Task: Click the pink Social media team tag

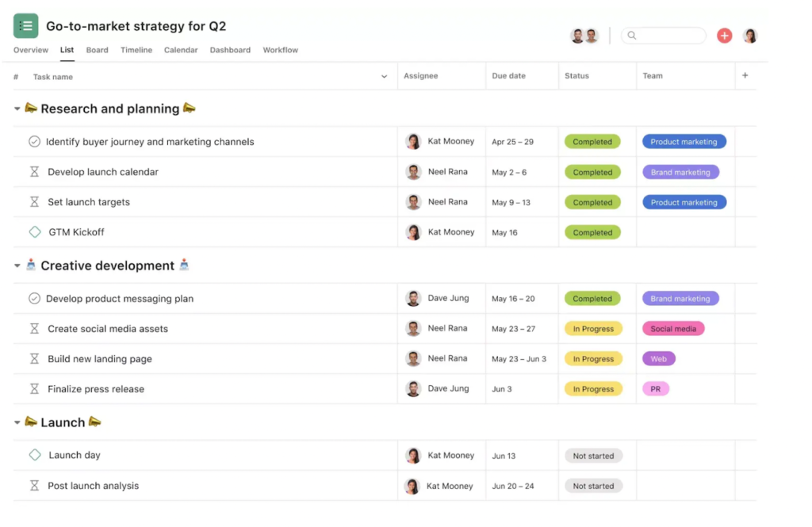Action: tap(673, 329)
